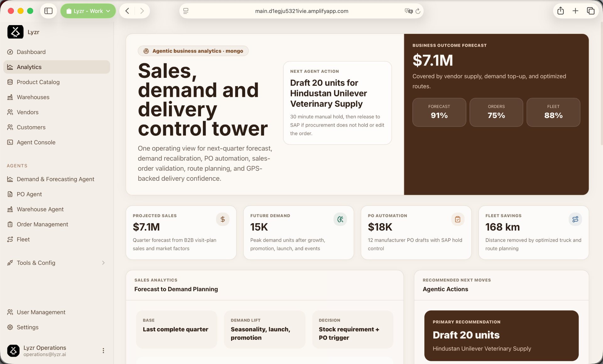Click the route icon on Fleet Savings card
This screenshot has width=603, height=364.
[575, 219]
